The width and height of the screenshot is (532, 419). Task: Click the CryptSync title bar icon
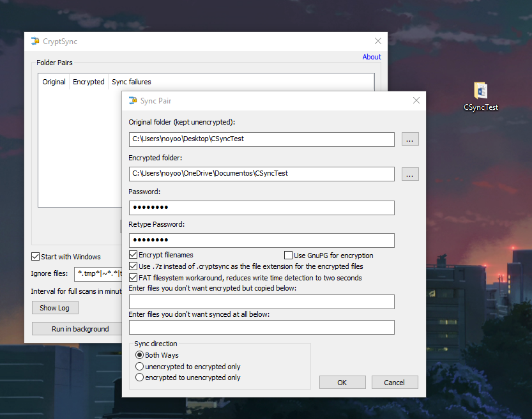[x=35, y=41]
